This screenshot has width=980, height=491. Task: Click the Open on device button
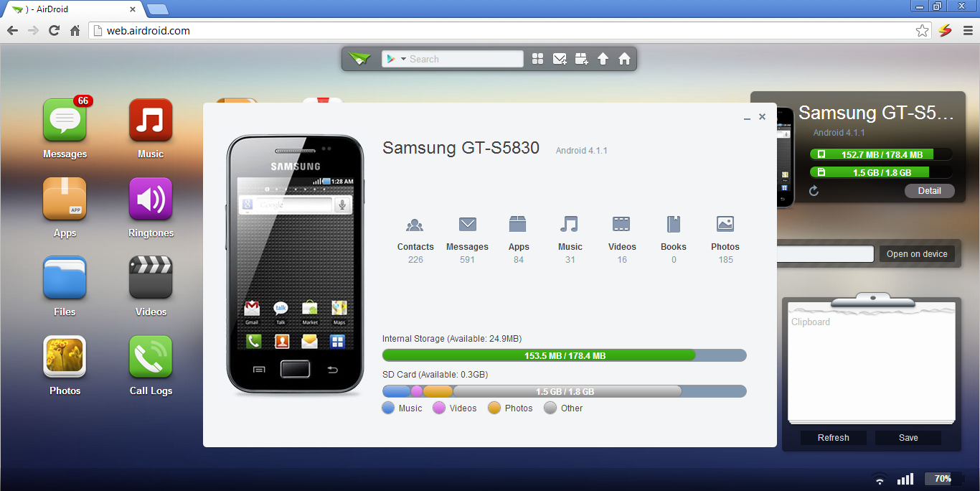[917, 254]
